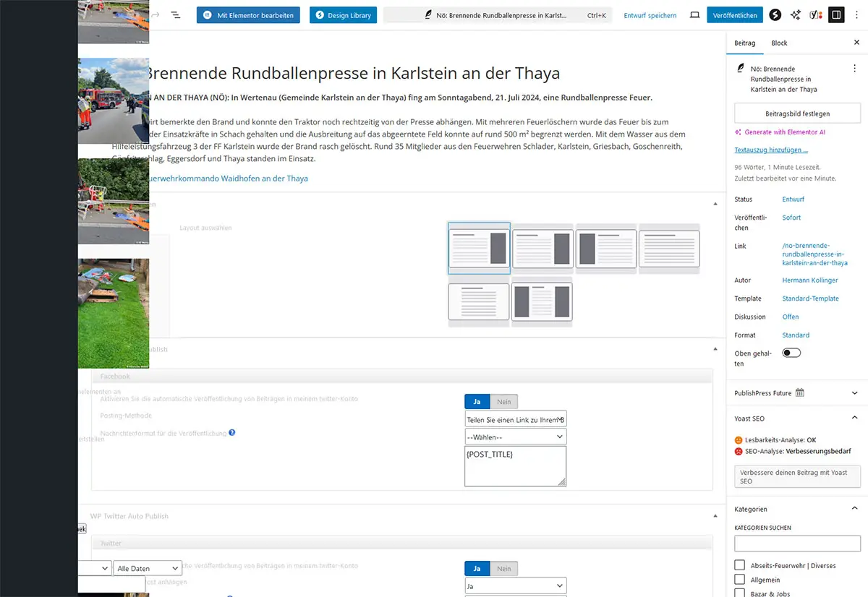The width and height of the screenshot is (868, 597).
Task: Expand the PublishPress Future panel
Action: [x=854, y=393]
